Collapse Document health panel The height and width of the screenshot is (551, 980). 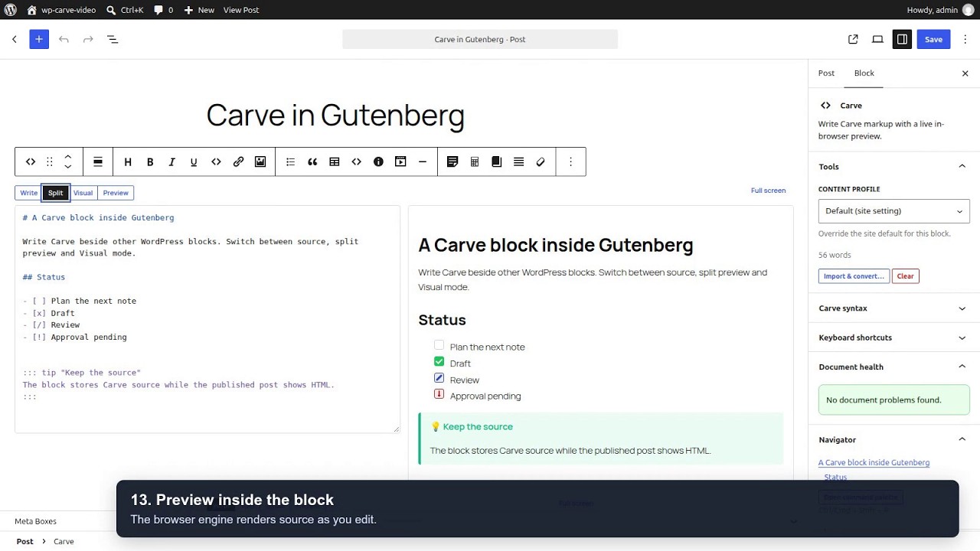[893, 367]
